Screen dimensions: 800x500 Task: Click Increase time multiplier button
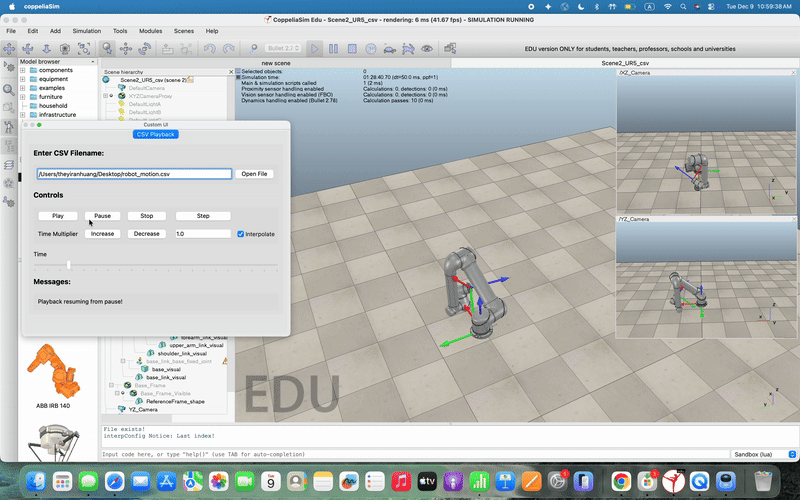[102, 234]
